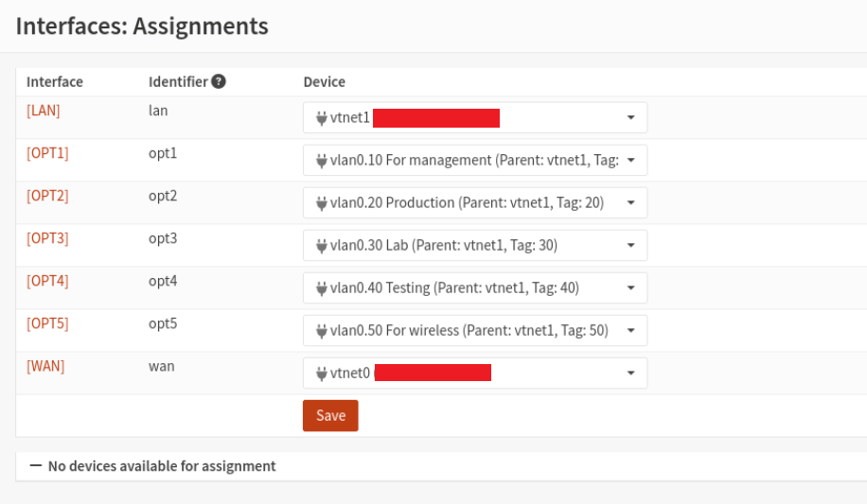Open the [OPT1] interface link

click(47, 153)
